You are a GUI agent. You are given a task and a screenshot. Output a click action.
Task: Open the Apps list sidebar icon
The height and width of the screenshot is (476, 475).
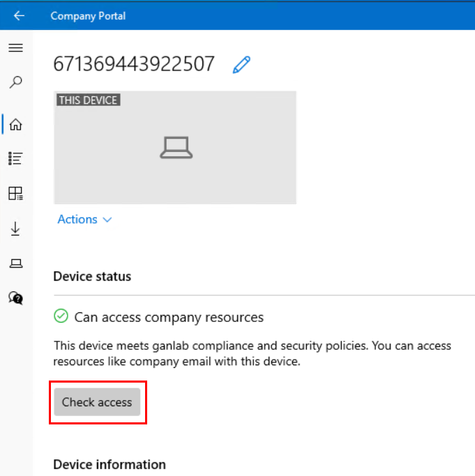(15, 159)
